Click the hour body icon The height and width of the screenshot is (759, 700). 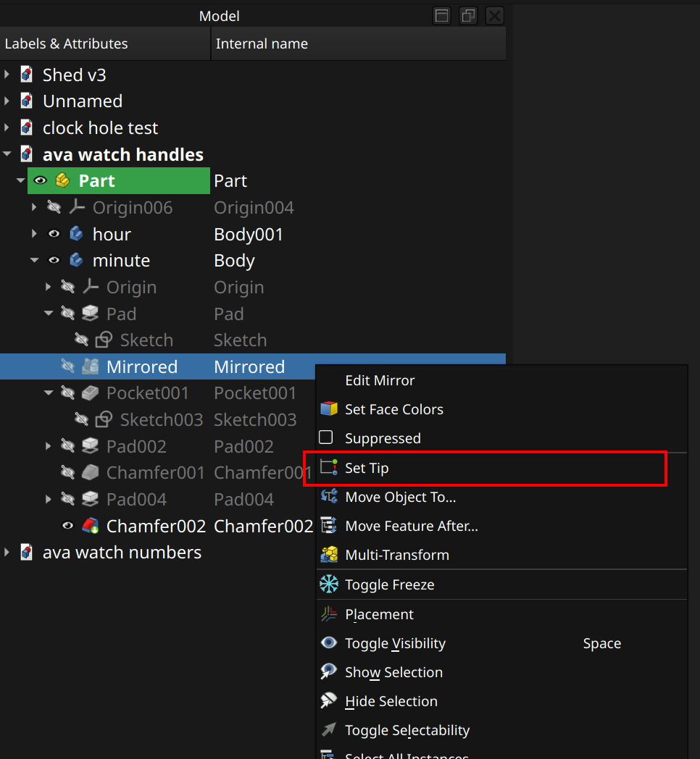(x=76, y=234)
